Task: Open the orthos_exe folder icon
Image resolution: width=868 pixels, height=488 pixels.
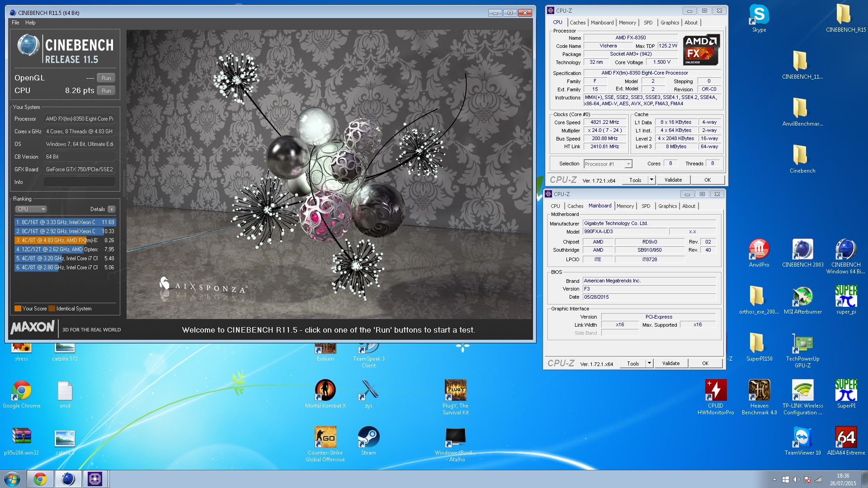Action: (759, 300)
